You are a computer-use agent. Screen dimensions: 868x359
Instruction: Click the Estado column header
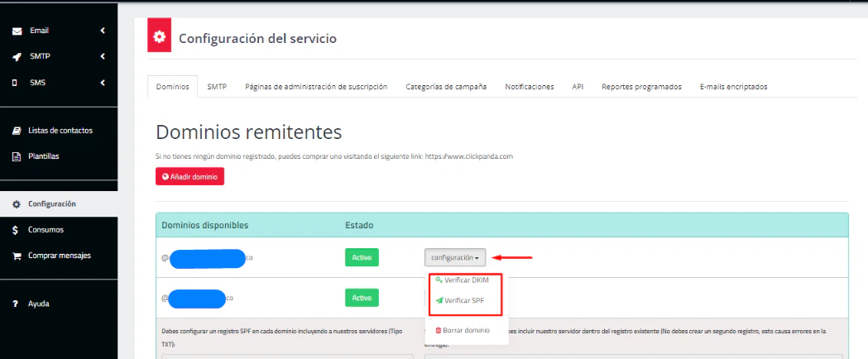coord(359,226)
